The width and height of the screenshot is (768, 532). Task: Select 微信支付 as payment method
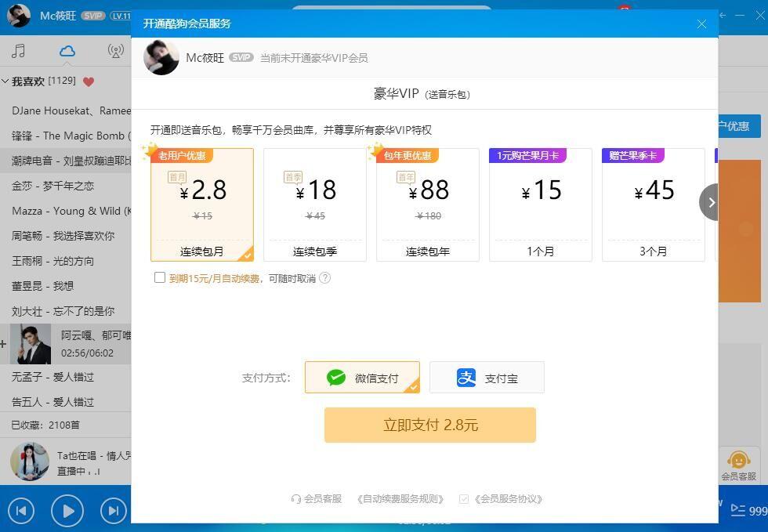point(362,378)
